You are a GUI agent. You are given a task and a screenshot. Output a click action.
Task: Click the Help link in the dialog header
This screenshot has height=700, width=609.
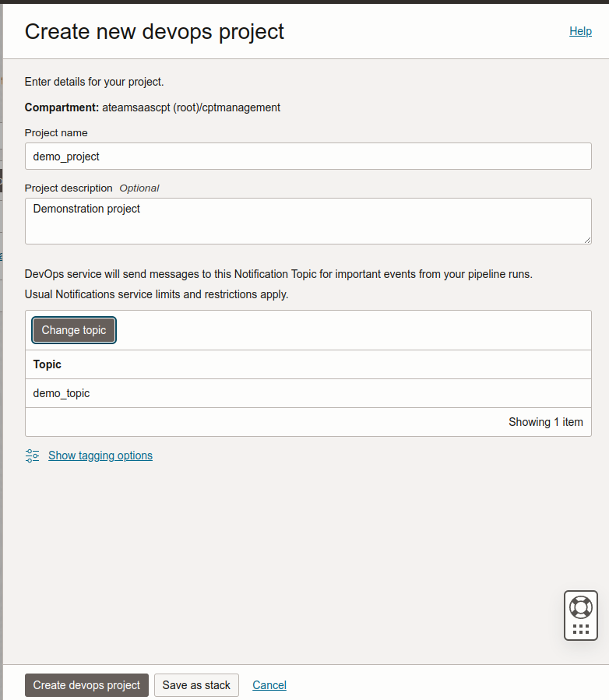tap(580, 31)
